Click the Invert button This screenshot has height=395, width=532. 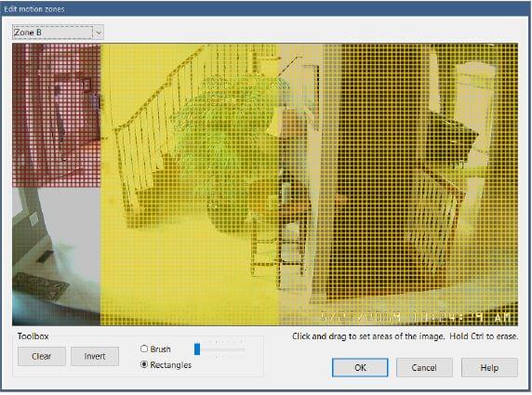[x=95, y=356]
